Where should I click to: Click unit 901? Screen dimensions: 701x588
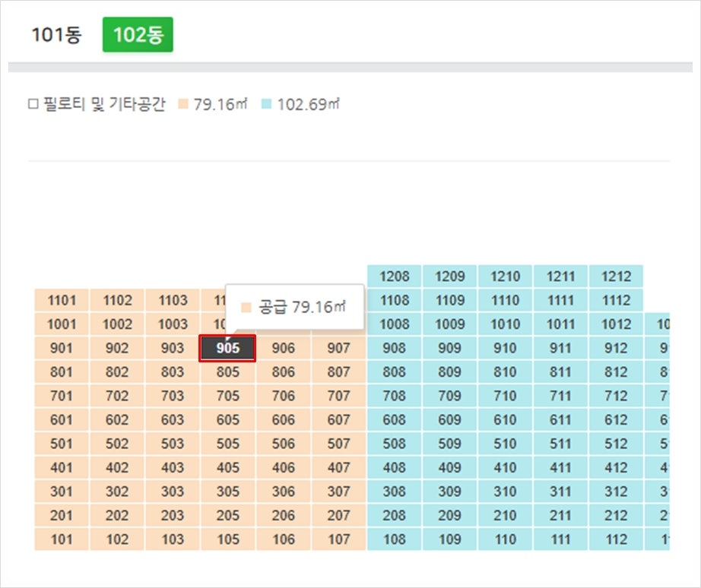click(x=62, y=348)
